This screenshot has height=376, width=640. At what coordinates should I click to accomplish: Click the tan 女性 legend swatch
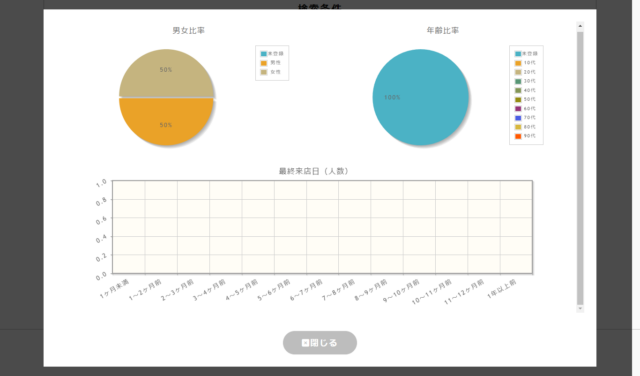pos(264,72)
